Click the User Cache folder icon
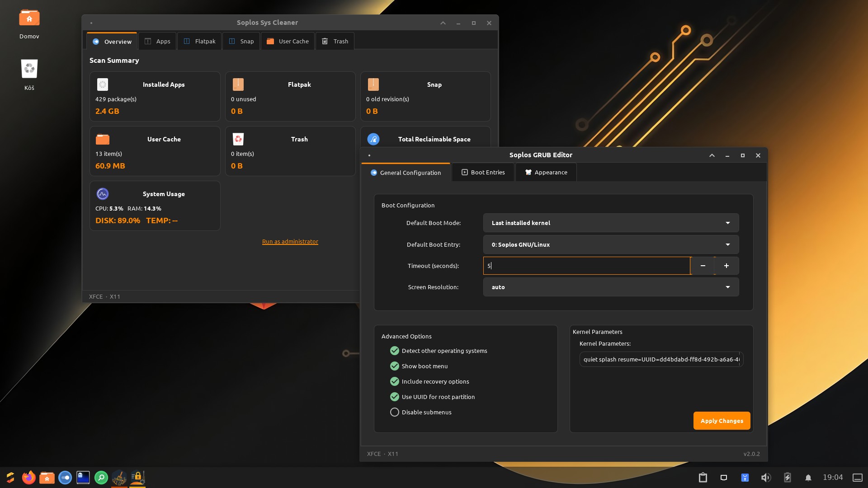 tap(103, 139)
